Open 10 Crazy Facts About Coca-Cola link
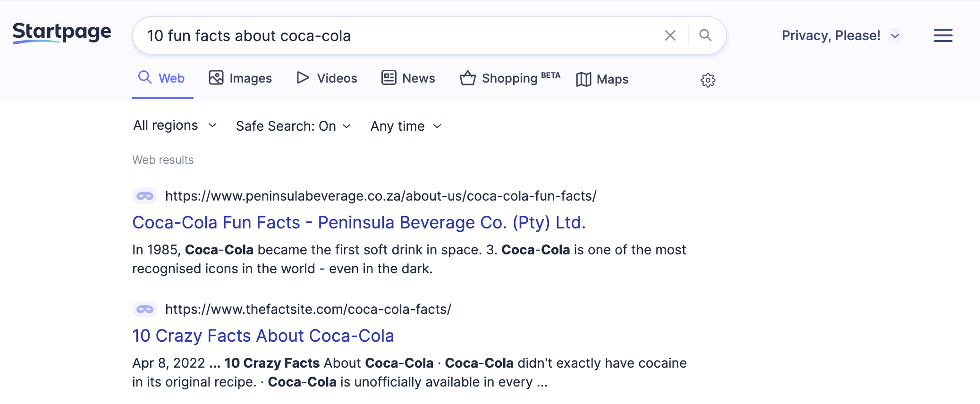 coord(263,336)
